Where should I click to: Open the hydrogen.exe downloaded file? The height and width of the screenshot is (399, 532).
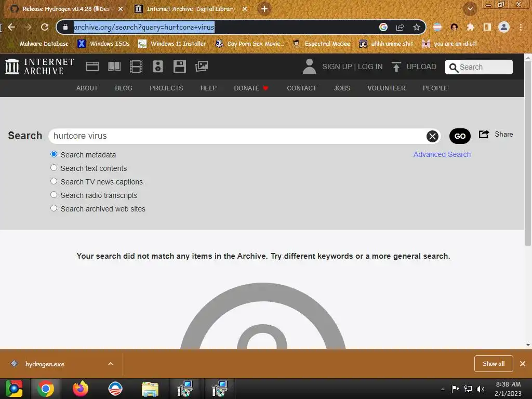[x=45, y=364]
